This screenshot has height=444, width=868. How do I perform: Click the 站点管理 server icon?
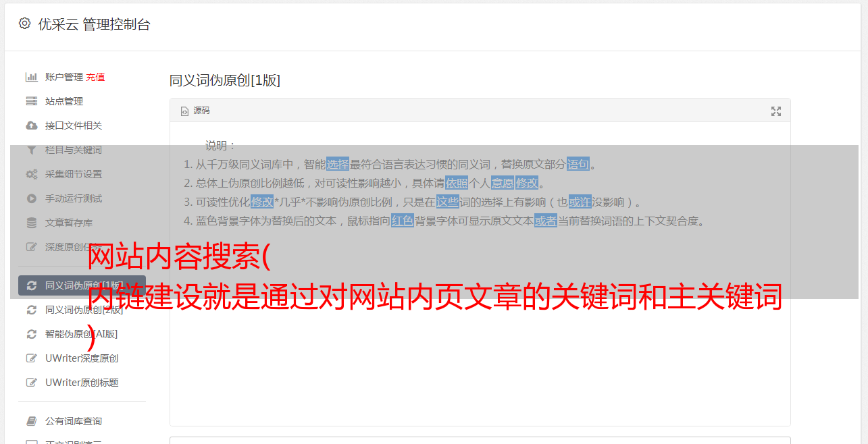[31, 101]
